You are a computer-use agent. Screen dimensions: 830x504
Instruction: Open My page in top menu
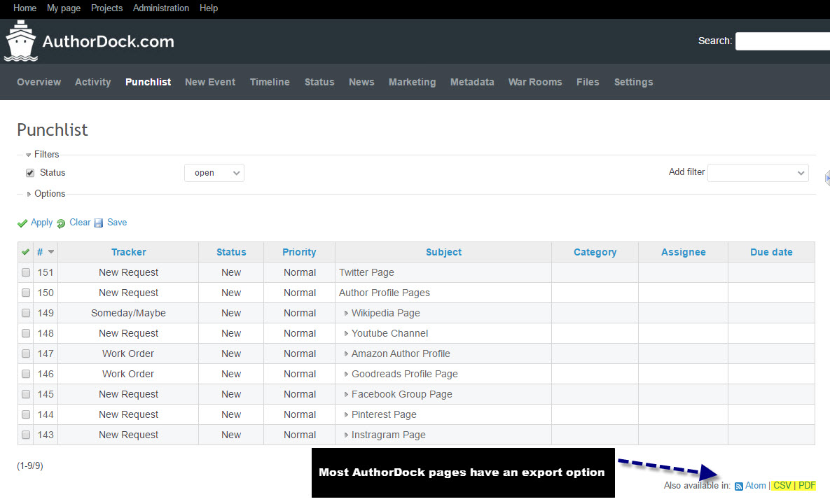64,8
